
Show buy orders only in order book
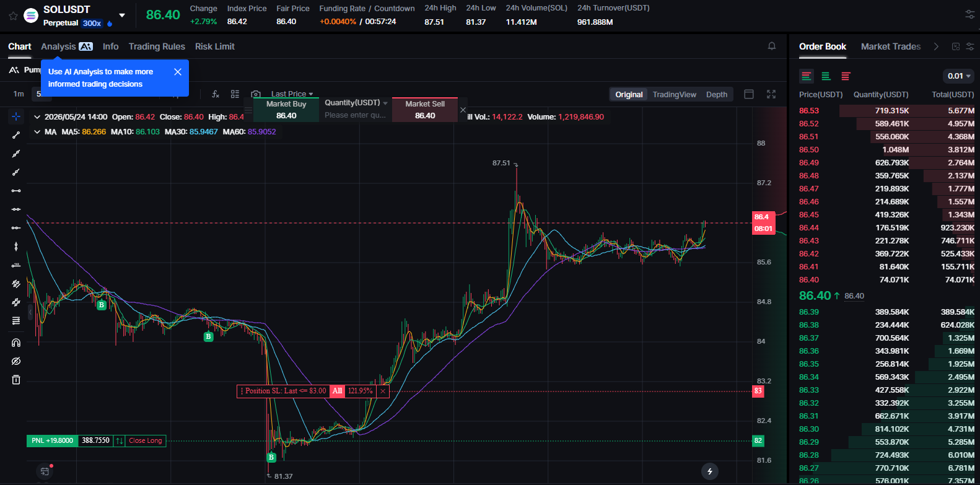[x=826, y=76]
